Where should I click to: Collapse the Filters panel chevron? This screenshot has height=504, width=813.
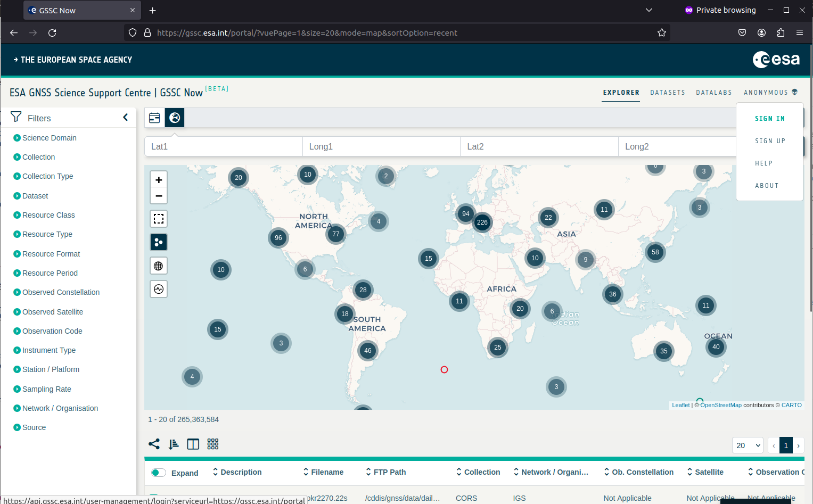(x=126, y=117)
